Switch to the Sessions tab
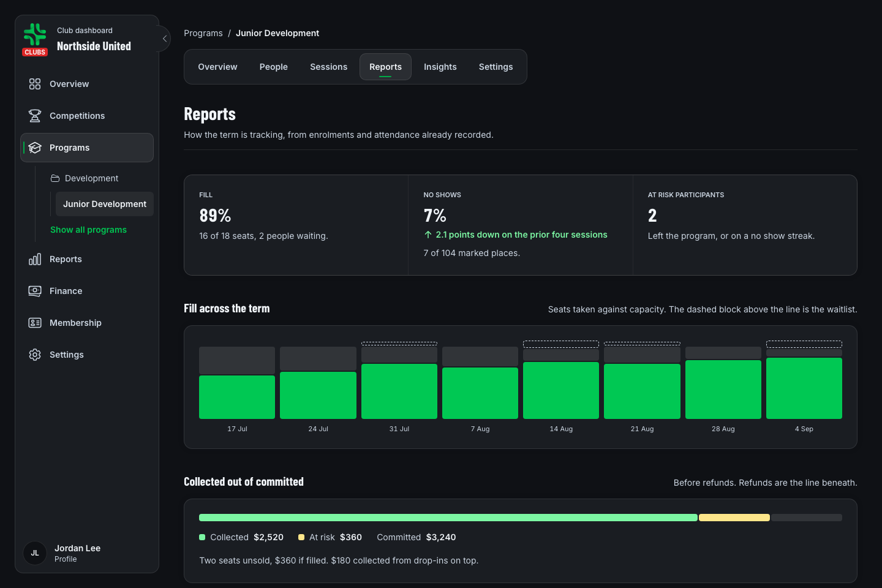This screenshot has height=588, width=882. (329, 67)
